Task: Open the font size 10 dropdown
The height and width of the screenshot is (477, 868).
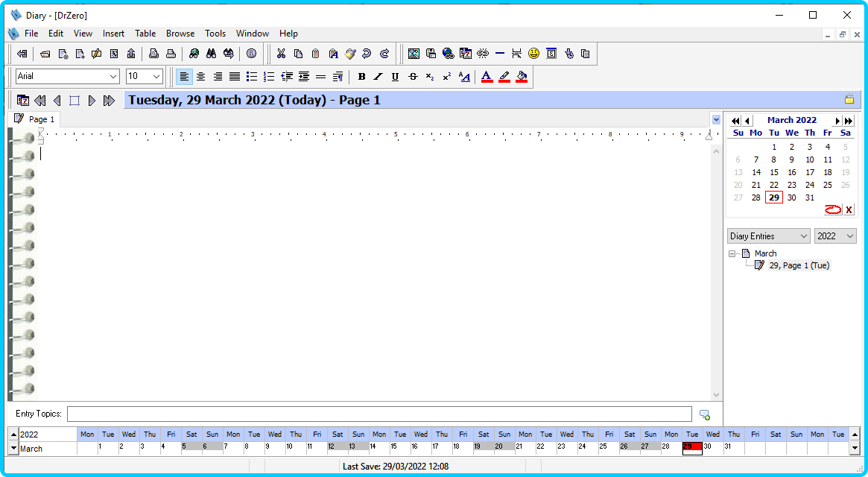Action: [x=156, y=77]
